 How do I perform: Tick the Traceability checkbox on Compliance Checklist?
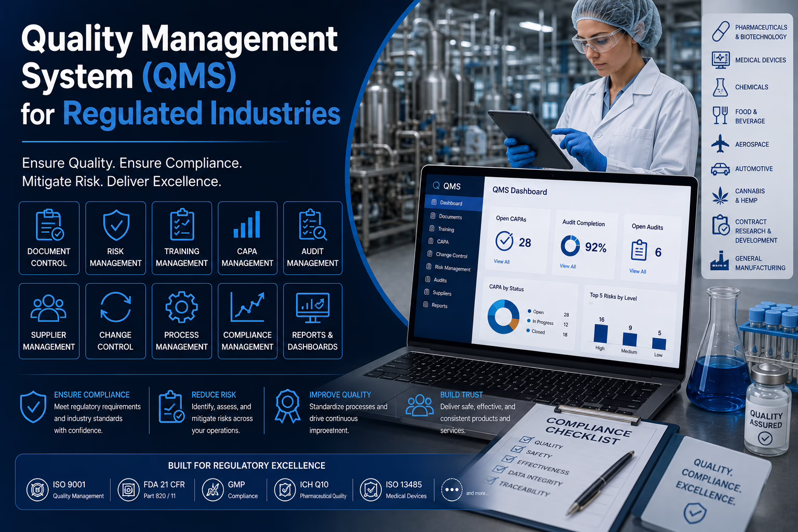(490, 480)
